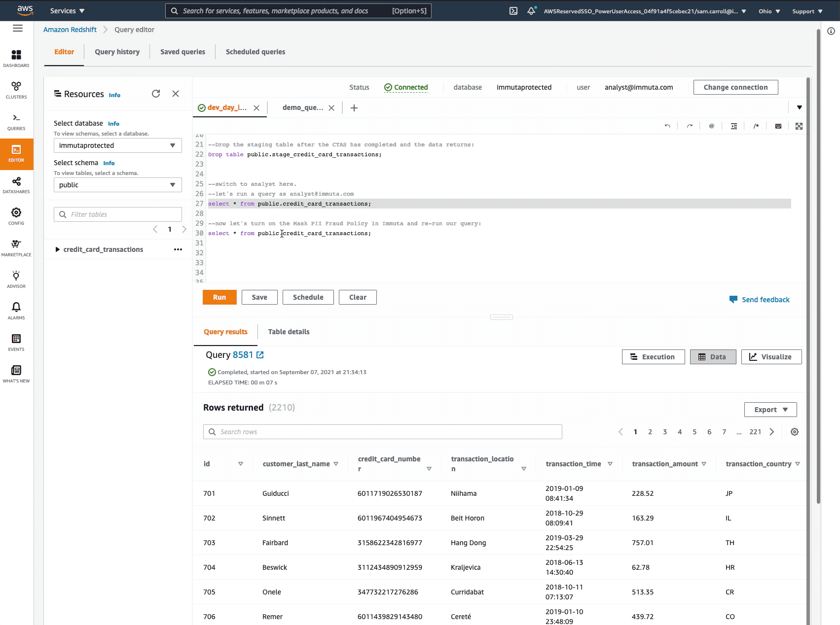Screen dimensions: 840x625
Task: Click the Search rows field
Action: (x=383, y=432)
